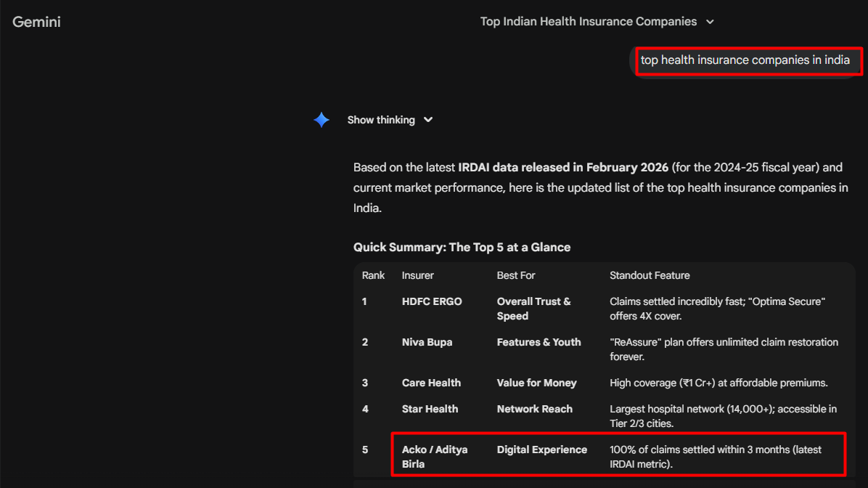The height and width of the screenshot is (488, 868).
Task: Expand the Show thinking chevron
Action: pos(428,120)
